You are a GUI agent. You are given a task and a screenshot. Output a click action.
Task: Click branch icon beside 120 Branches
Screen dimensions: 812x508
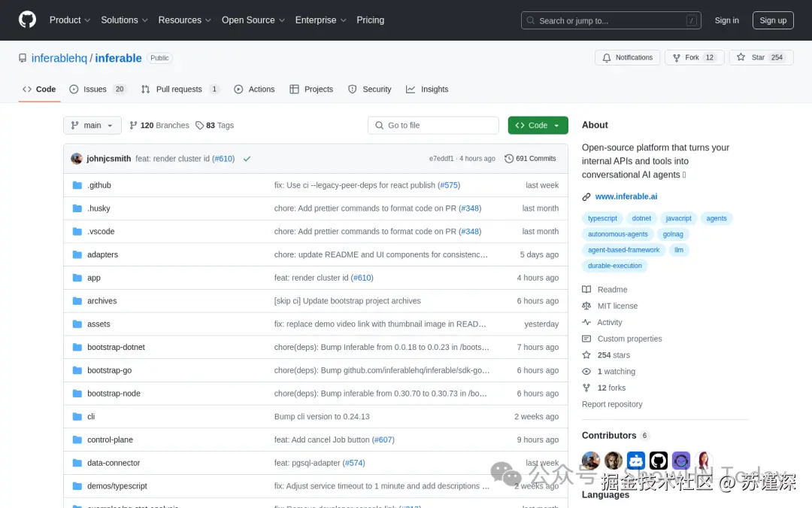coord(133,126)
